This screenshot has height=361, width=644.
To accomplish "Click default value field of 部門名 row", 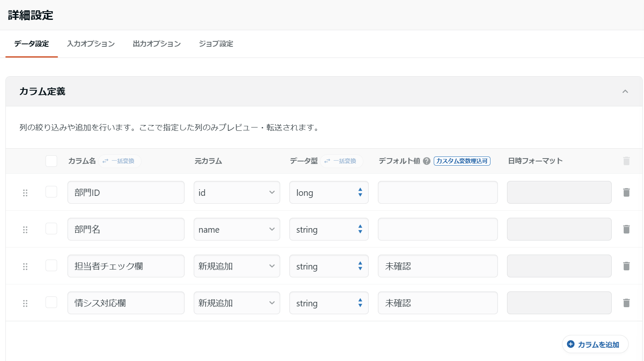I will 438,229.
